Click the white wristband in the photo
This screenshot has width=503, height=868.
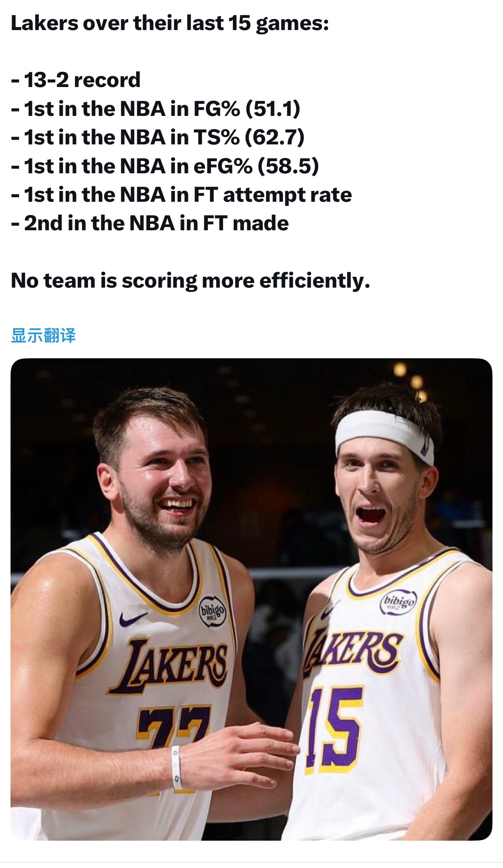177,767
